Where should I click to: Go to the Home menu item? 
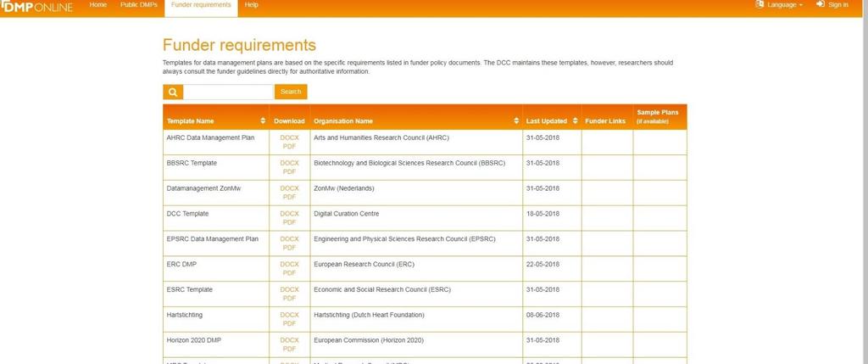point(98,5)
